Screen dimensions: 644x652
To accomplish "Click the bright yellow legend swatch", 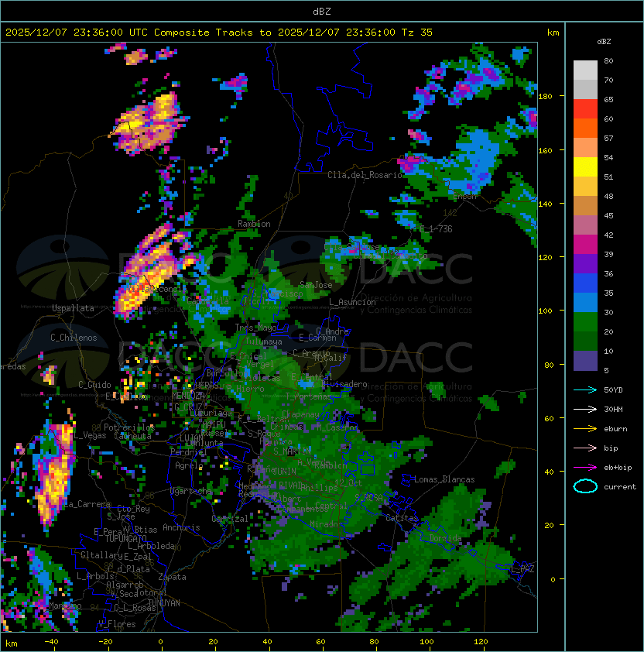I will point(585,167).
